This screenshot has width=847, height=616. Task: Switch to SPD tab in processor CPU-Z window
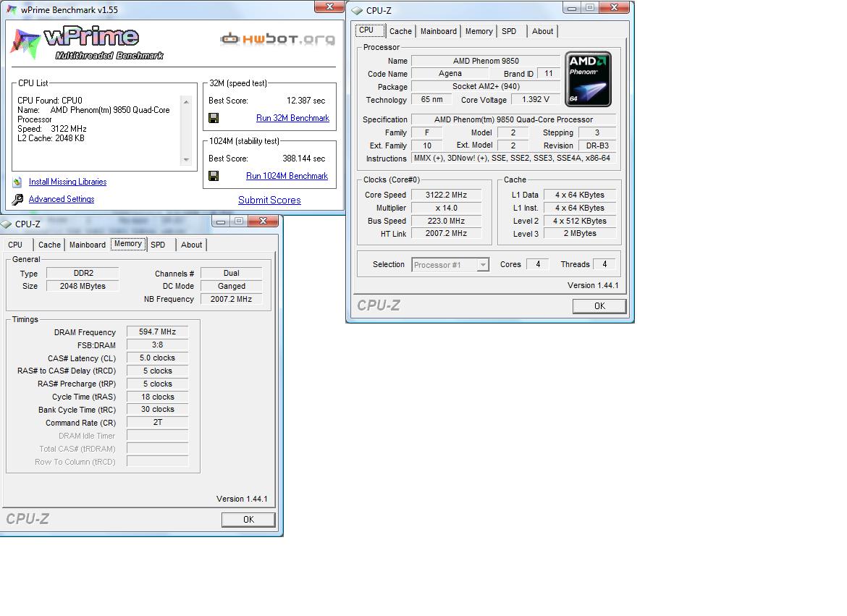coord(509,31)
